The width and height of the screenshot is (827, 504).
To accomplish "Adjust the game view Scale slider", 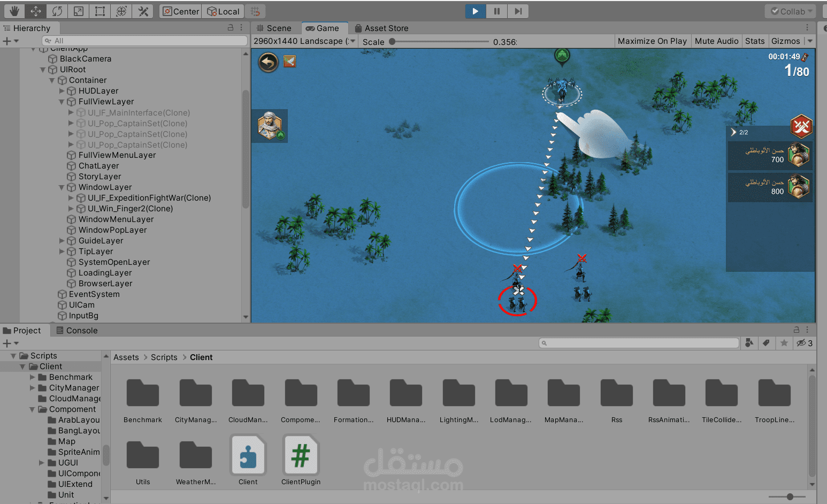I will tap(440, 41).
